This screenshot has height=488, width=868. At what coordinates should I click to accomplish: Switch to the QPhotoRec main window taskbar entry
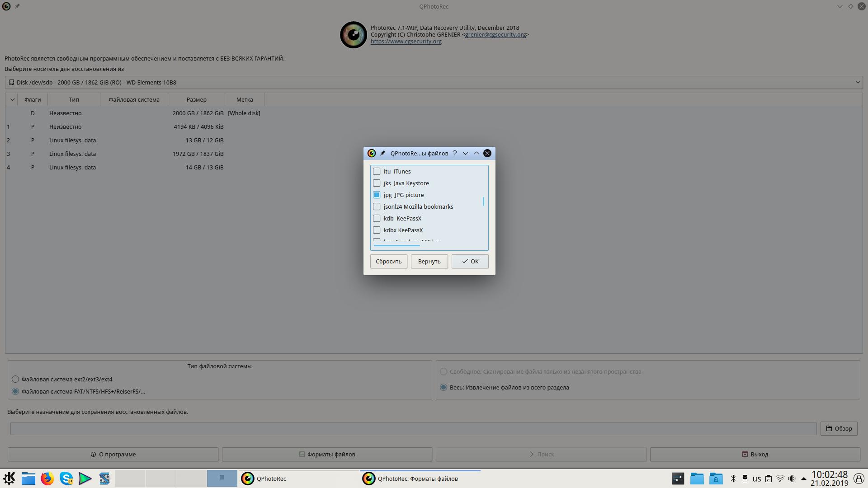coord(271,479)
